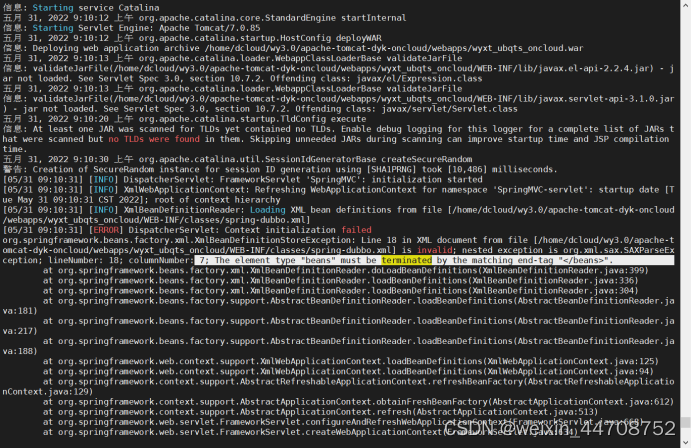Click "SessionIdGeneratorBase createSecureRandom" line
Screen dimensions: 691x448
click(238, 159)
